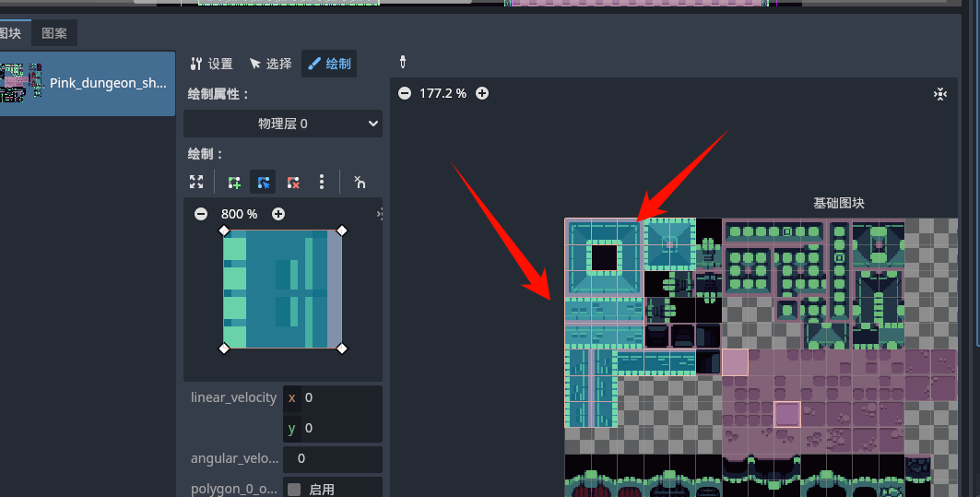The width and height of the screenshot is (980, 497).
Task: Select the outlined darker pink square tile
Action: coord(787,415)
